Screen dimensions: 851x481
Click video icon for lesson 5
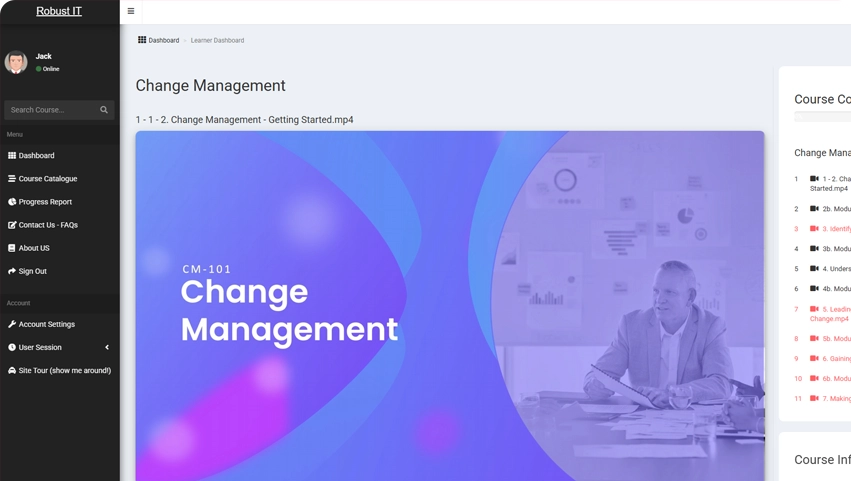[x=814, y=268]
